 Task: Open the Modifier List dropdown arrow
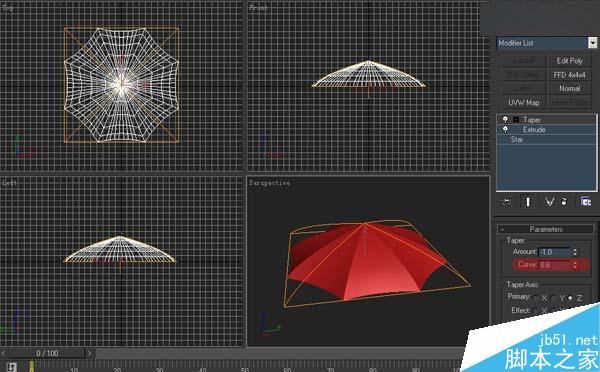(592, 43)
